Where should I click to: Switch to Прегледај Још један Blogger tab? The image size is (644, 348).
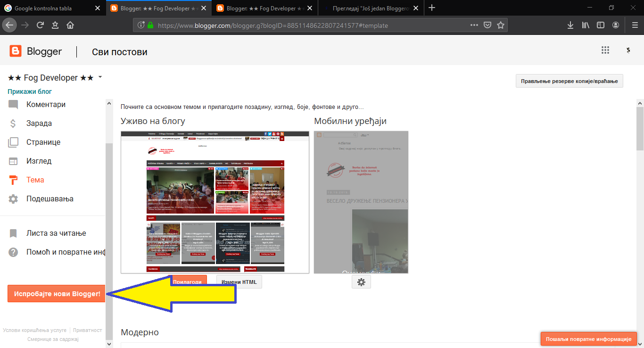(371, 8)
